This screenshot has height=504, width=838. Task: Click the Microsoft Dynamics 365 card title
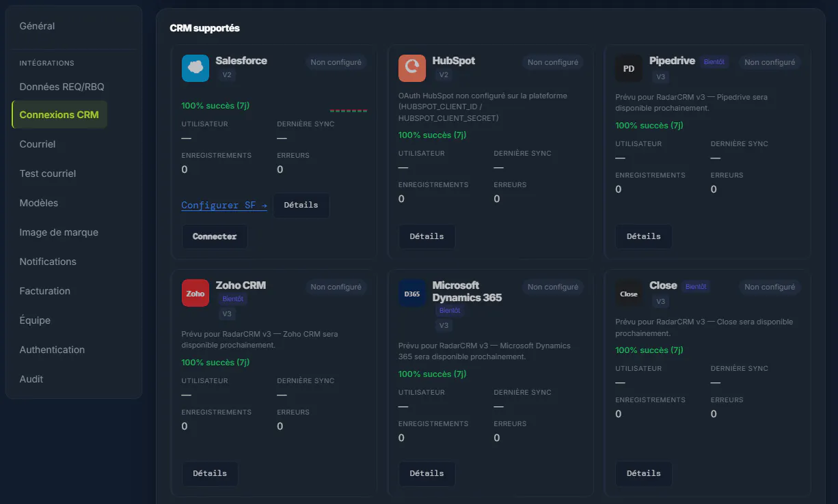467,292
